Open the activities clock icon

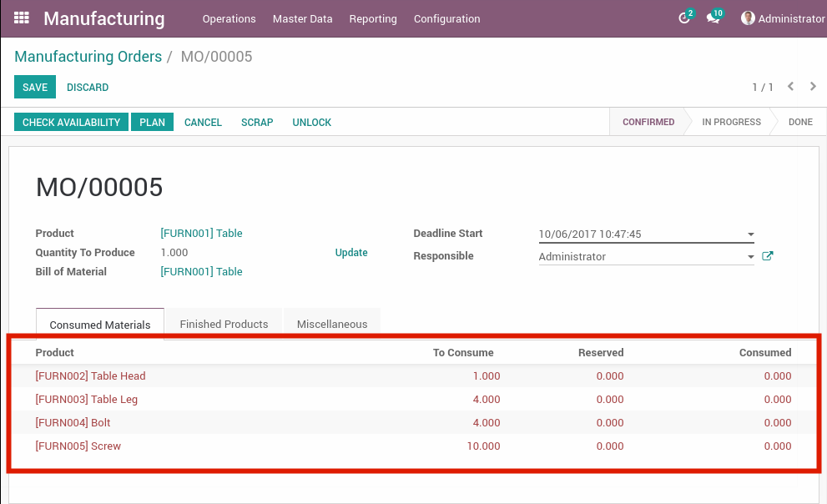tap(684, 18)
